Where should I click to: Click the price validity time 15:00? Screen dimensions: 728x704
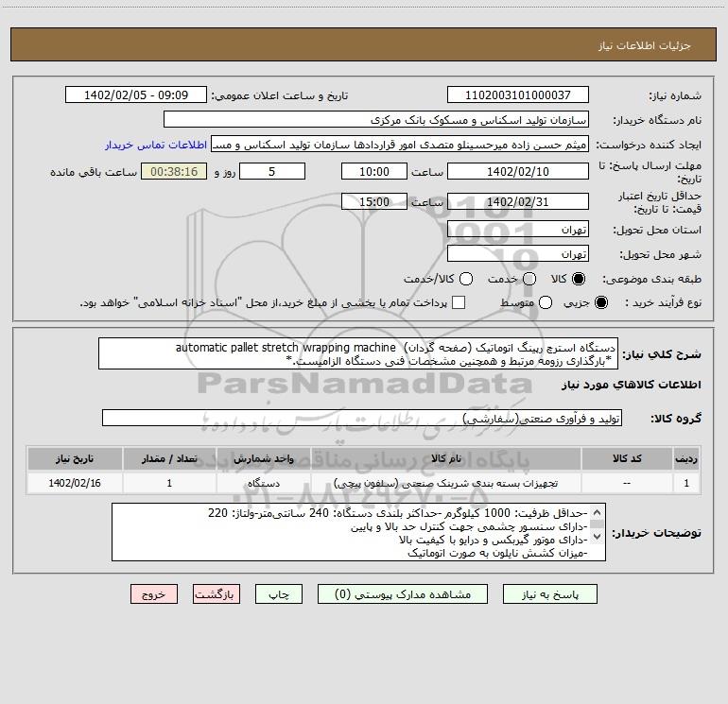coord(374,202)
